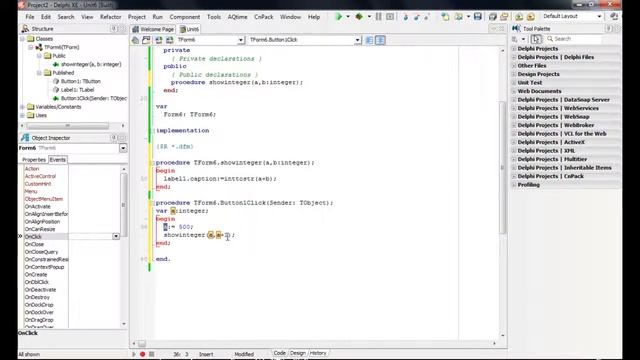Click the Step Over debugging icon
Viewport: 640px width, 360px height.
pos(417,17)
